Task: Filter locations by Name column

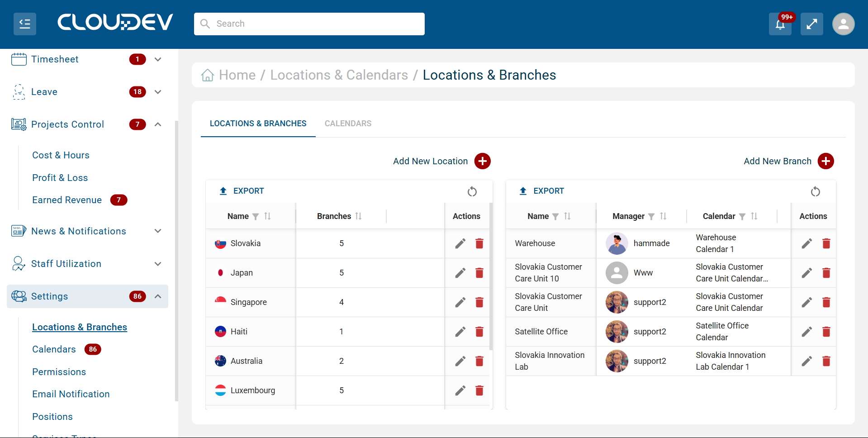Action: (x=256, y=217)
